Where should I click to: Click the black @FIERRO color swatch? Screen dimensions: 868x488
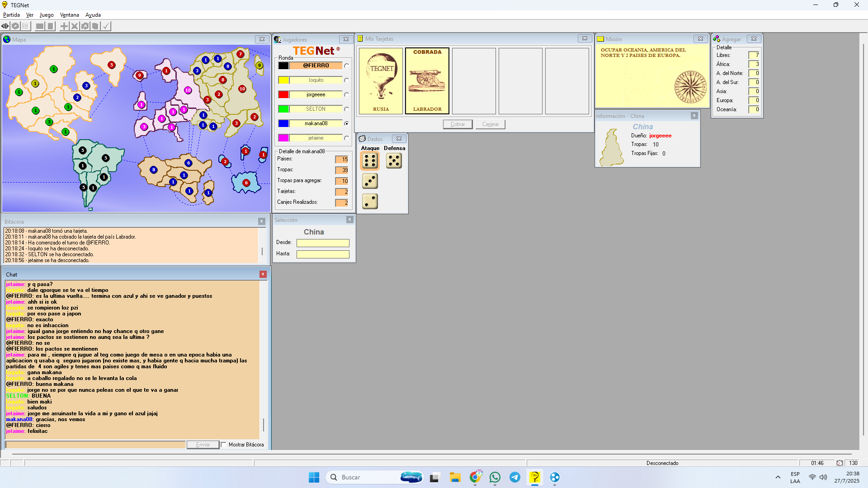(x=283, y=66)
